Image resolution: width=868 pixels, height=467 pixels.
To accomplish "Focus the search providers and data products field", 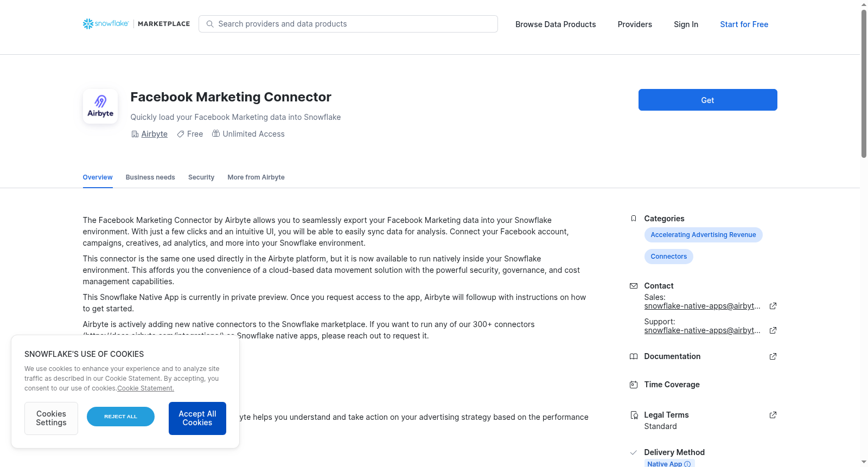I will (x=348, y=24).
